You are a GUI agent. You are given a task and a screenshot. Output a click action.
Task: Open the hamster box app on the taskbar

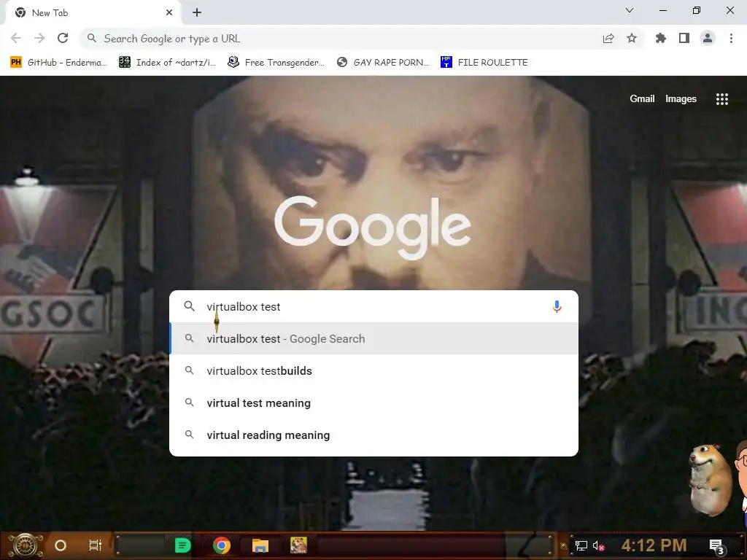tap(298, 545)
